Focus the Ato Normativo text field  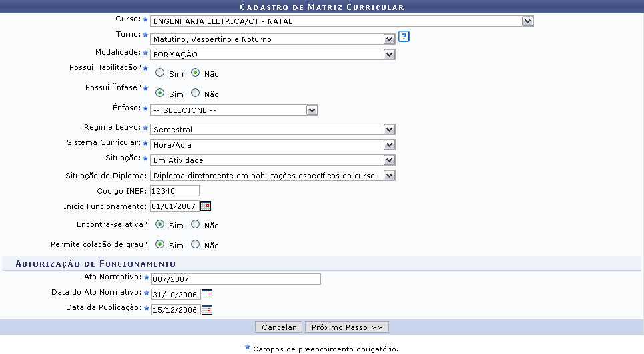coord(236,279)
